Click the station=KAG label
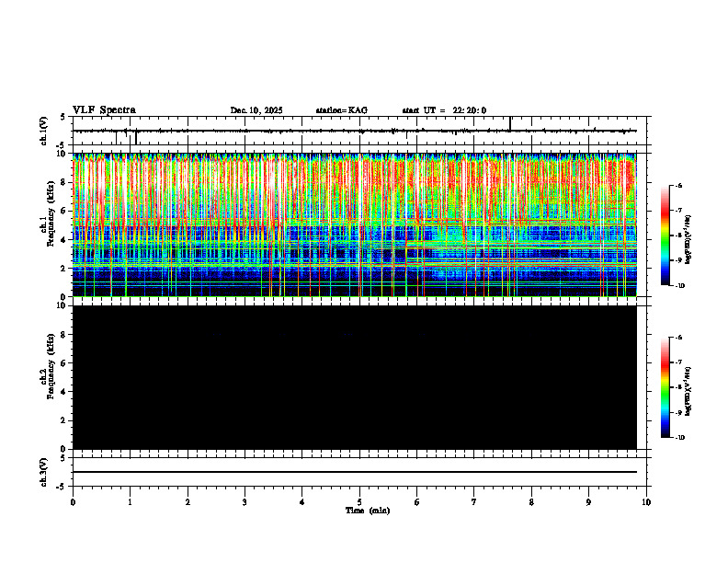The image size is (728, 563). [342, 110]
